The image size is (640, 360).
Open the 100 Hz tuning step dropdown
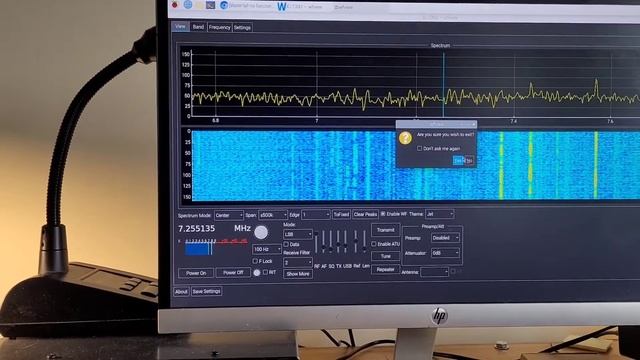[267, 249]
